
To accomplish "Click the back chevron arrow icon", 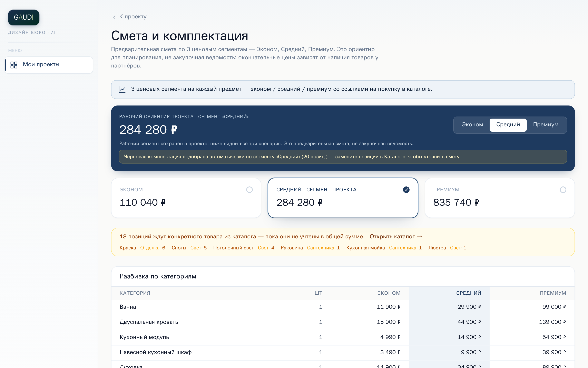I will tap(114, 17).
